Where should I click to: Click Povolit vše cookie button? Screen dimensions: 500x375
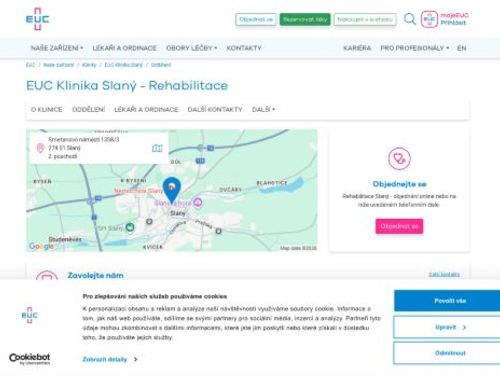[447, 301]
